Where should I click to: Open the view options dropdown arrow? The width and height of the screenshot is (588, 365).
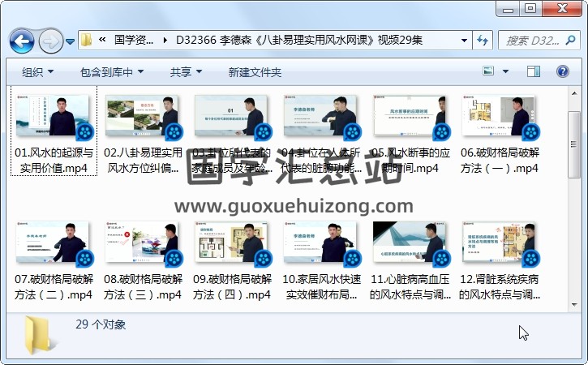(505, 71)
